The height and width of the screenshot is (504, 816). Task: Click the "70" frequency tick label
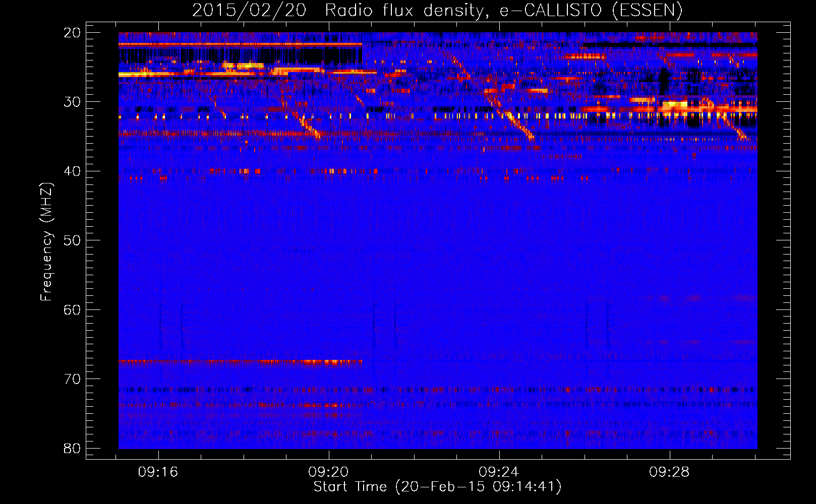pos(73,379)
